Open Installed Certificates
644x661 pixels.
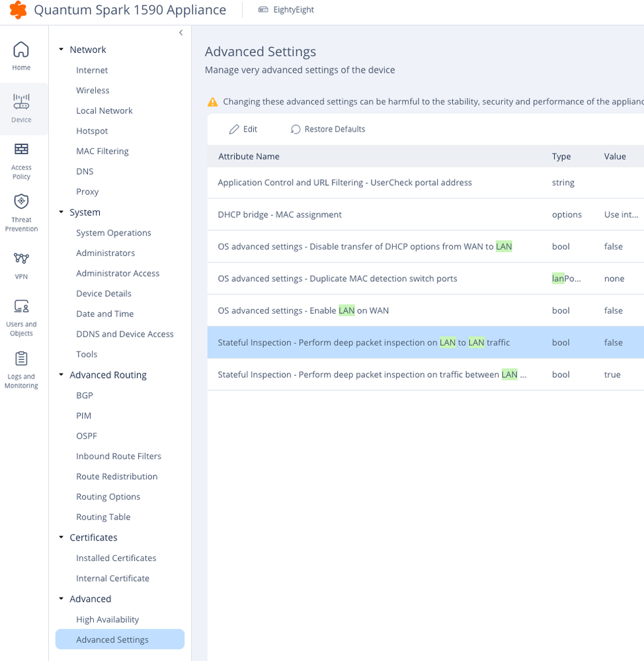116,558
